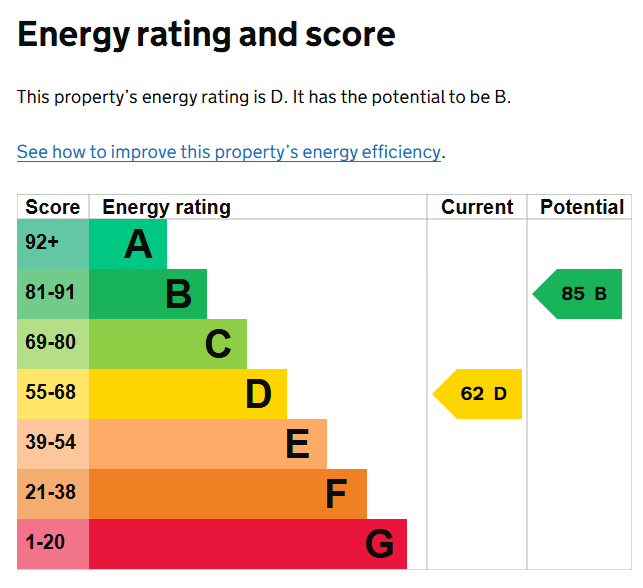Click the red G rating bar

(x=248, y=544)
